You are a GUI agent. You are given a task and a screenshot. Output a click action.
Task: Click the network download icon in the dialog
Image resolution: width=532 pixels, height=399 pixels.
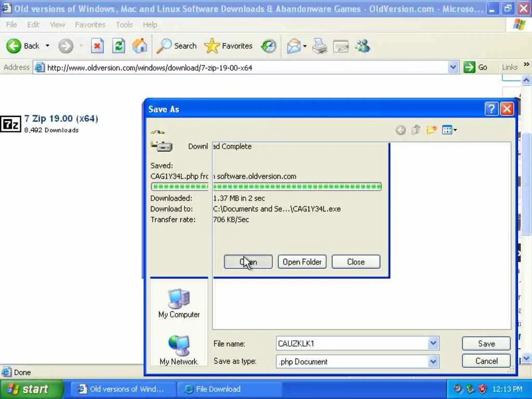(162, 146)
